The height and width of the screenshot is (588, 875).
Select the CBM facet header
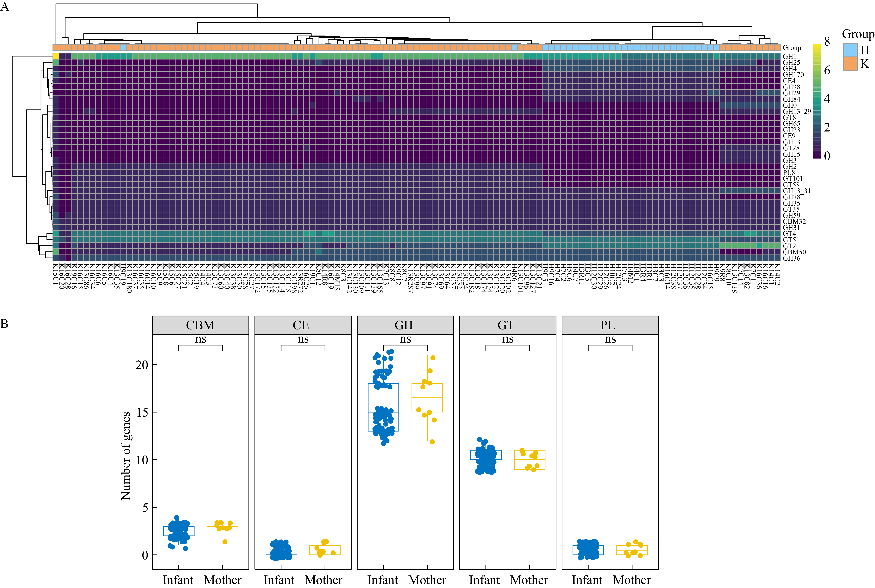pos(200,325)
